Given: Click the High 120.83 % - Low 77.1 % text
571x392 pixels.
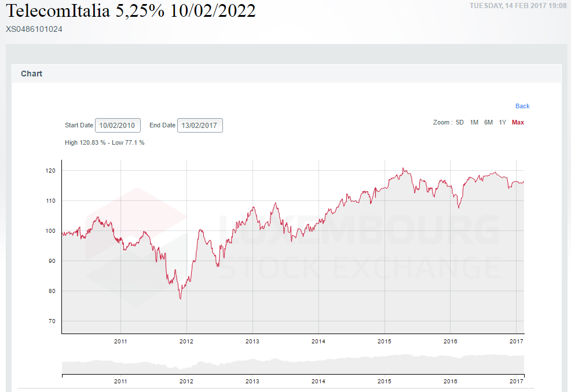Looking at the screenshot, I should click(104, 142).
